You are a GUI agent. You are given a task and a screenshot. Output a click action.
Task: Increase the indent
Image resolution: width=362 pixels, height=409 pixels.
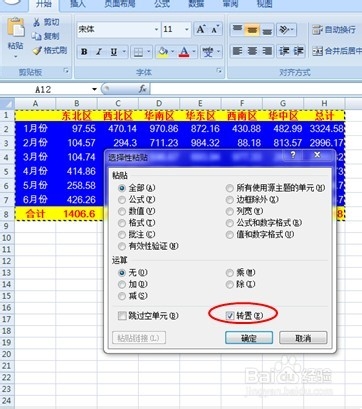click(x=299, y=51)
